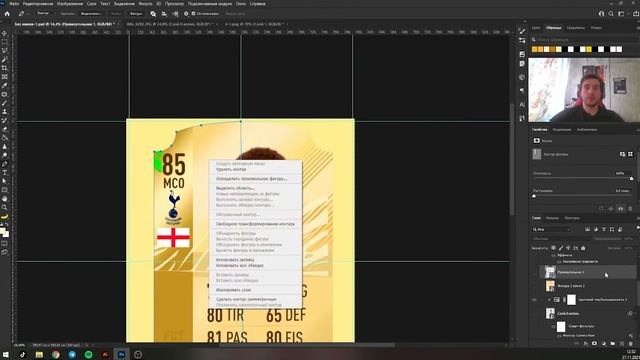
Task: Delete mask using Properties trash icon
Action: tap(630, 208)
